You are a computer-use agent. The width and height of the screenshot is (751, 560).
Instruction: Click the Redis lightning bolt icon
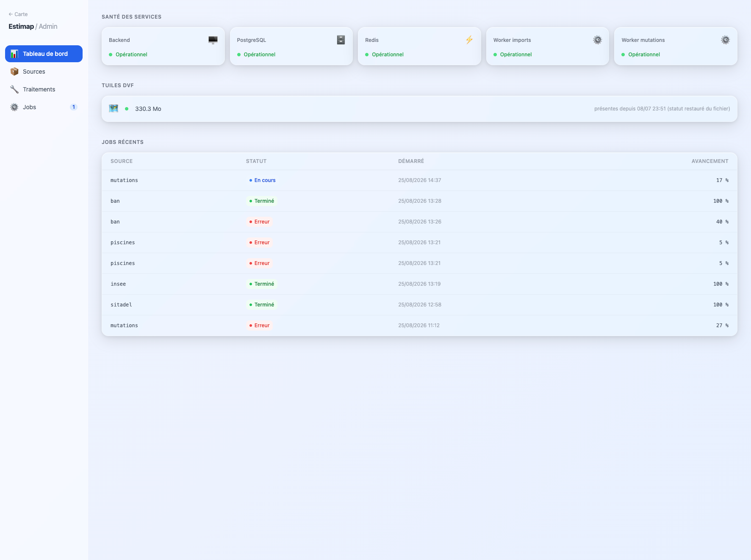point(469,40)
